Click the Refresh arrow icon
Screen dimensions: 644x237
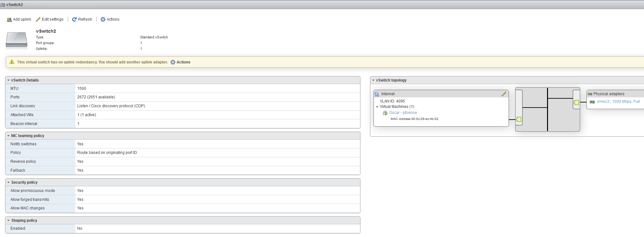point(74,19)
